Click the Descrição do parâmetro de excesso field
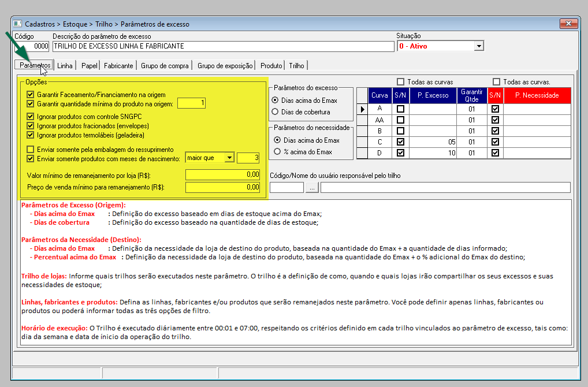The image size is (588, 387). tap(223, 46)
